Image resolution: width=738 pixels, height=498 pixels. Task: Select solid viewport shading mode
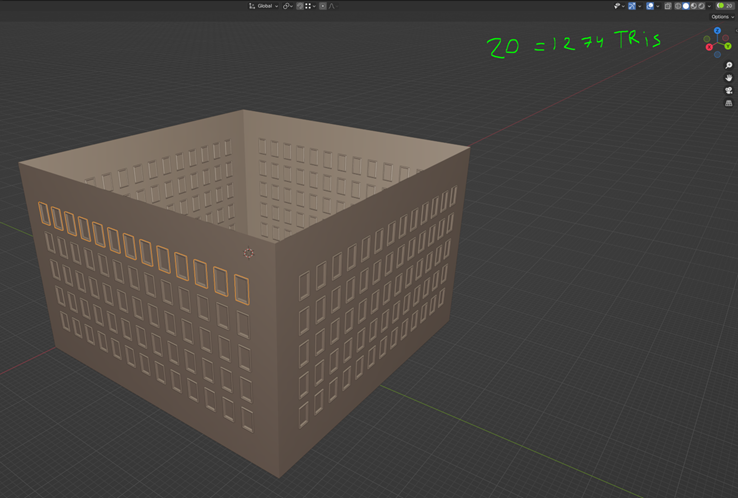686,6
